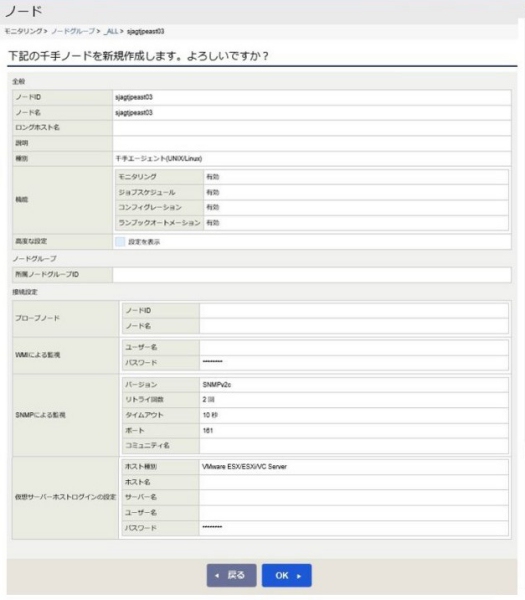Image resolution: width=525 pixels, height=600 pixels.
Task: Click the ランブックオートメーション function label
Action: point(159,223)
